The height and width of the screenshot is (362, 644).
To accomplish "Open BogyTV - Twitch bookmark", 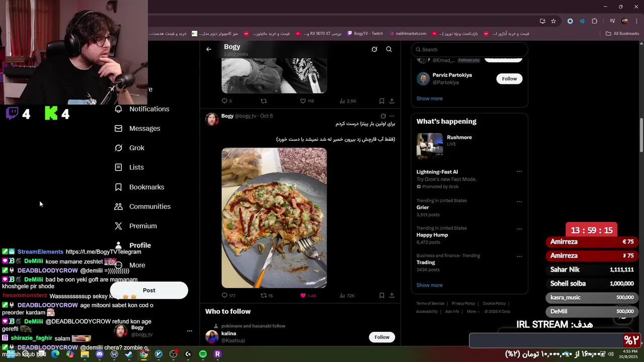I will (365, 34).
